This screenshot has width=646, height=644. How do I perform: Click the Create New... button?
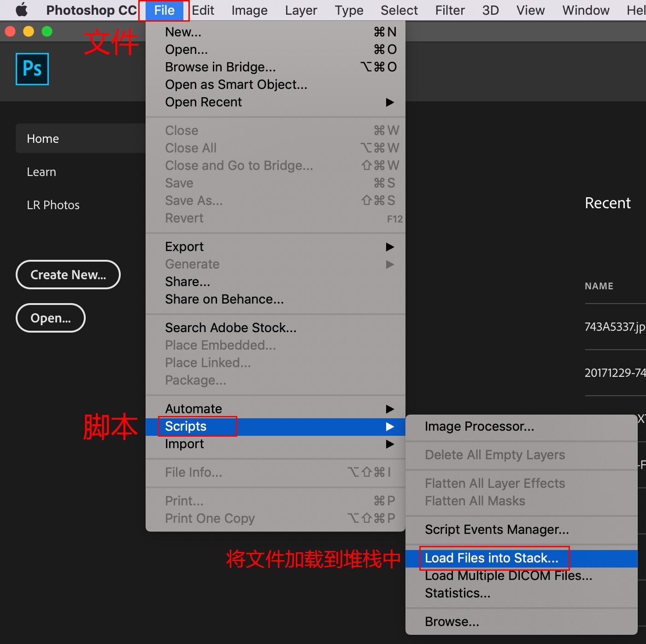point(68,275)
